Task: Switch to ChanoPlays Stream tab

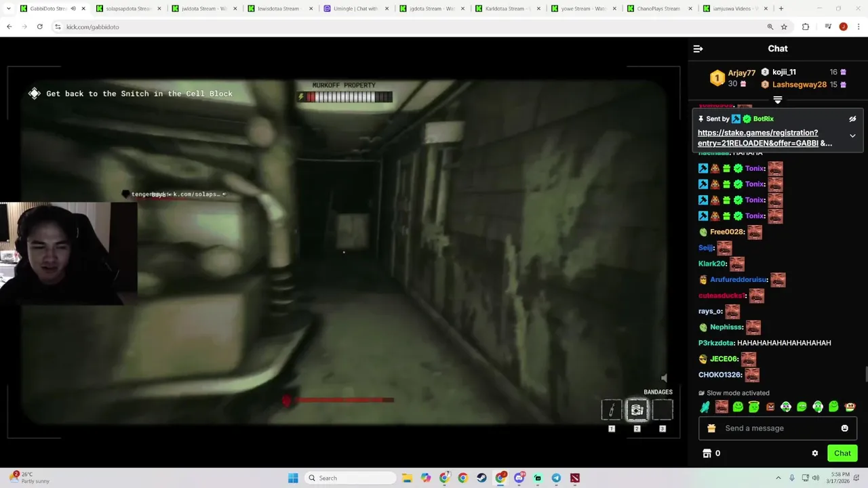Action: 659,9
